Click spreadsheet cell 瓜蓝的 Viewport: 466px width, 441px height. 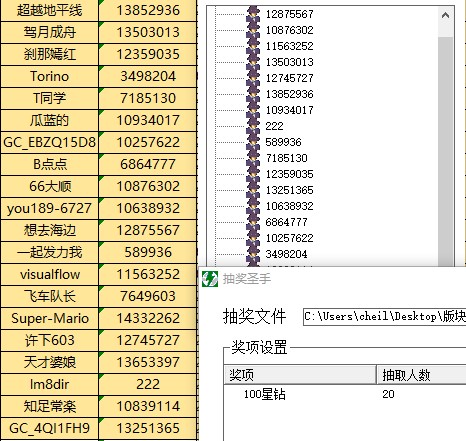49,120
